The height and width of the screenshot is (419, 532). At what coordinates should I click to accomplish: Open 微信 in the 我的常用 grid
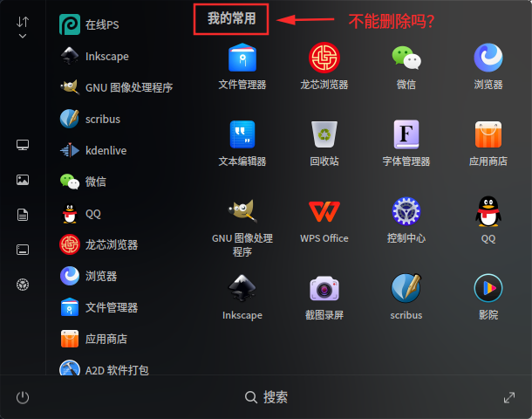(x=406, y=66)
